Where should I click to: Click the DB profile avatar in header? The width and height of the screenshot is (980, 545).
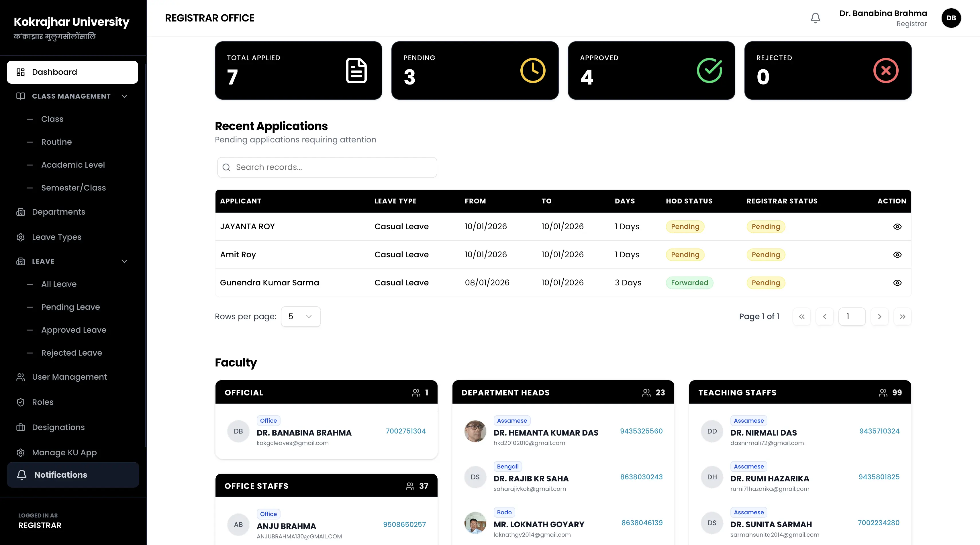(951, 18)
